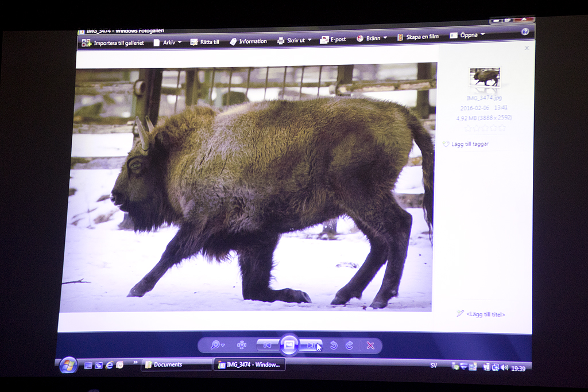Click Skapa en film
The width and height of the screenshot is (588, 392).
click(418, 37)
